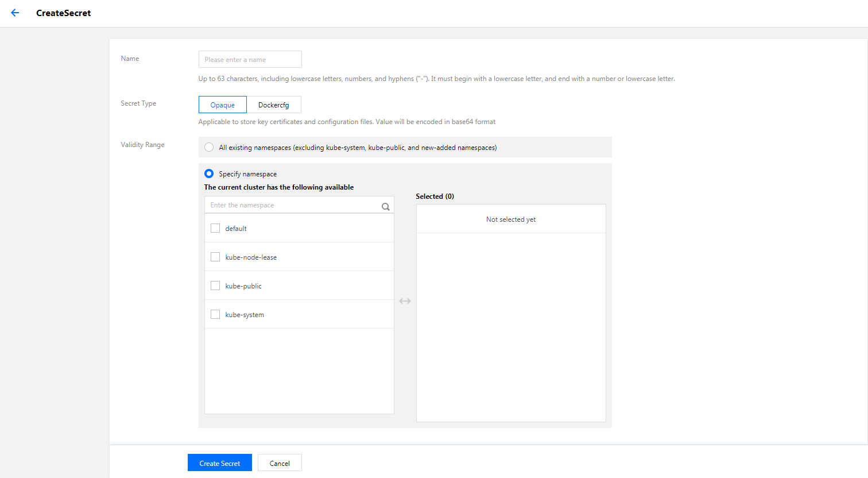Screen dimensions: 868x478
Task: Click the Validity Range field label
Action: pyautogui.click(x=142, y=145)
